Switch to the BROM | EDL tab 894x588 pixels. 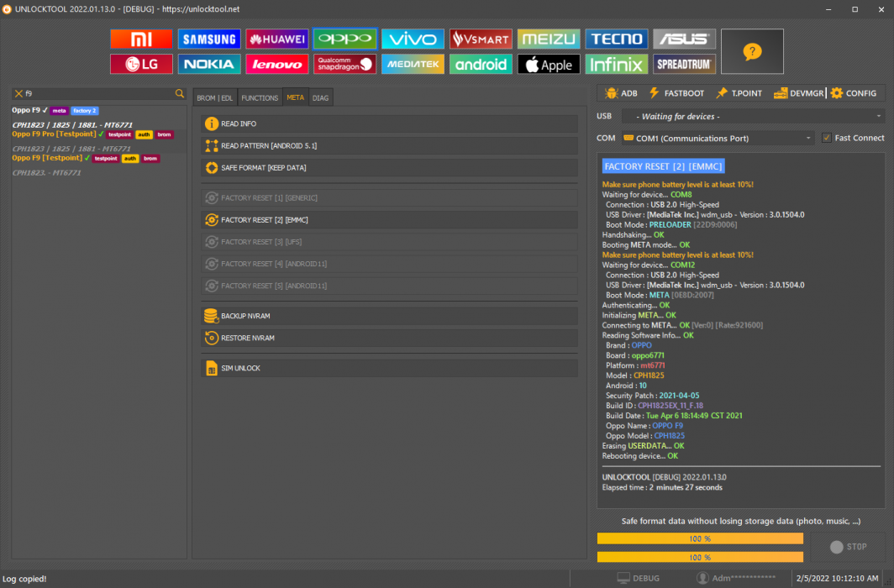pos(215,98)
